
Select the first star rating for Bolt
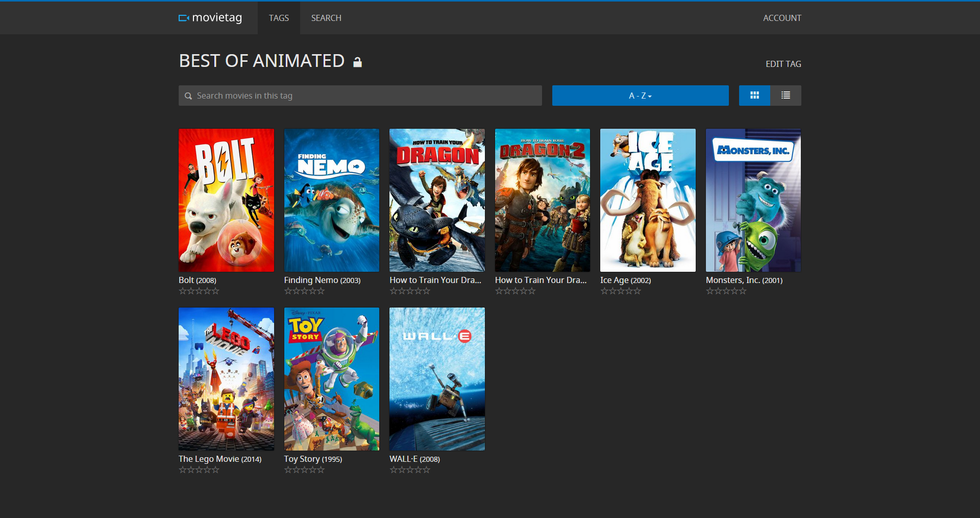tap(182, 291)
